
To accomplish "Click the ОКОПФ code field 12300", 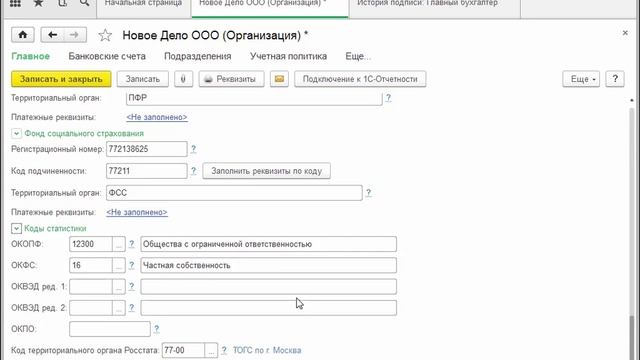I will click(x=91, y=244).
